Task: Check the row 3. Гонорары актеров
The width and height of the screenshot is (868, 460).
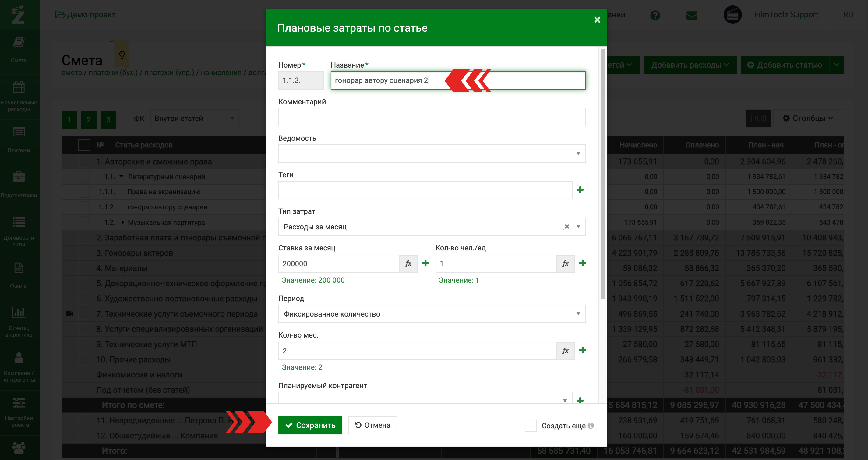Action: click(x=84, y=253)
